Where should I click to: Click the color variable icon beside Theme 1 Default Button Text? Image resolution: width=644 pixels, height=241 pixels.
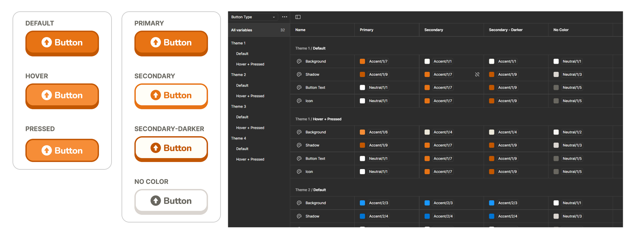(x=299, y=87)
